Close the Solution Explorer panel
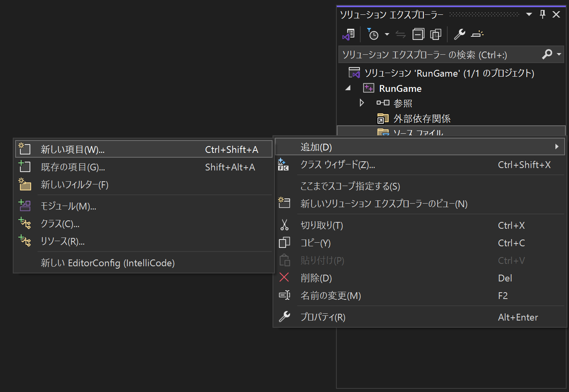 click(556, 14)
